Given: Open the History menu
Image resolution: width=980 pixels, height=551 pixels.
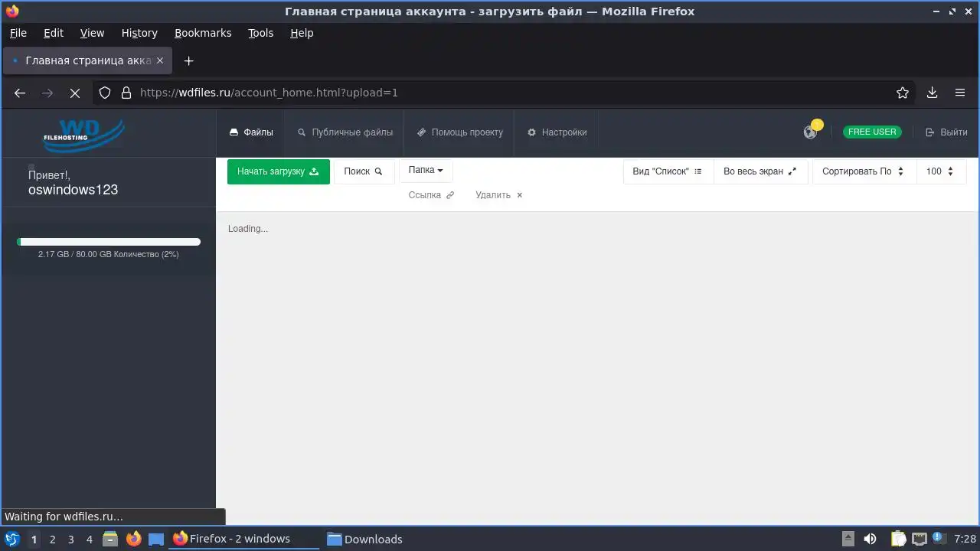Looking at the screenshot, I should [x=139, y=33].
